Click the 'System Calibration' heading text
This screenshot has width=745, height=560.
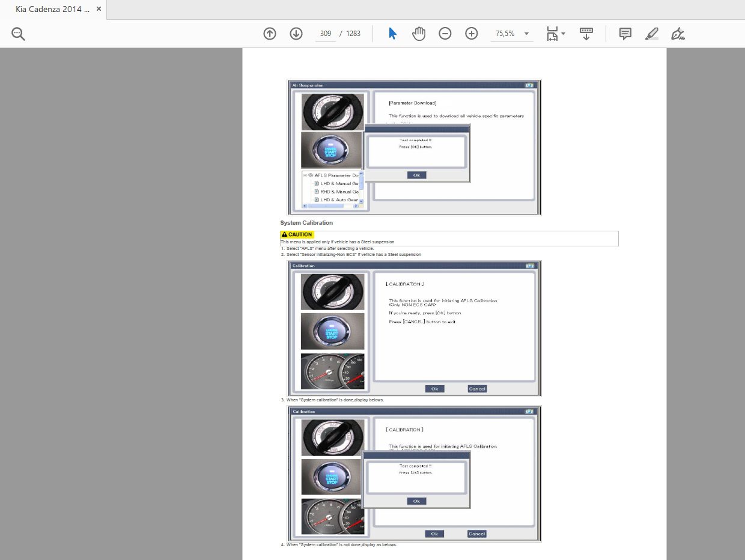[x=306, y=223]
